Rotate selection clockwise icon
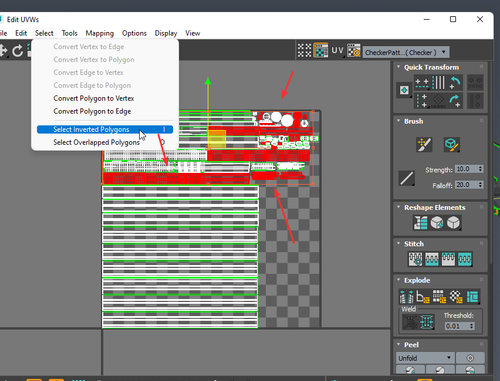The image size is (500, 381). pos(455,100)
